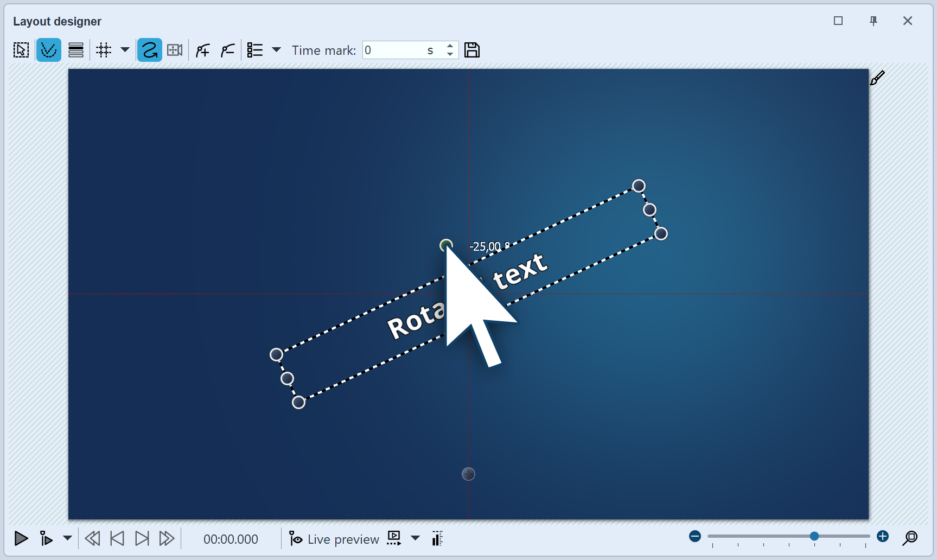This screenshot has height=560, width=937.
Task: Add a new motion path keyframe
Action: point(202,49)
